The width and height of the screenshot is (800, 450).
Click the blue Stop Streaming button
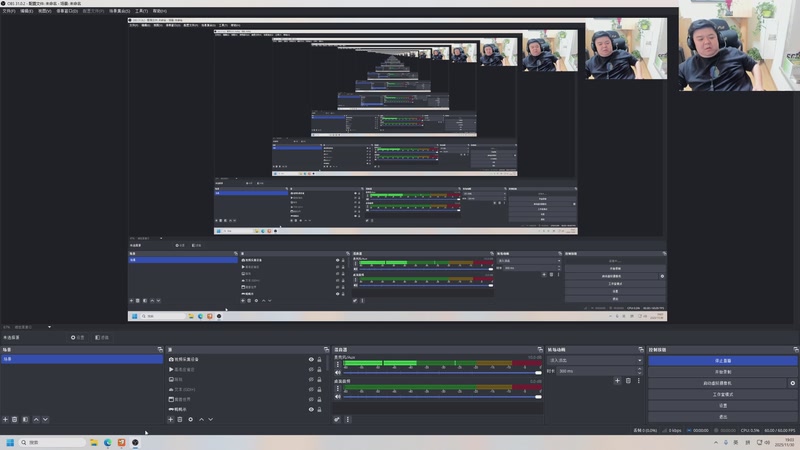tap(722, 361)
